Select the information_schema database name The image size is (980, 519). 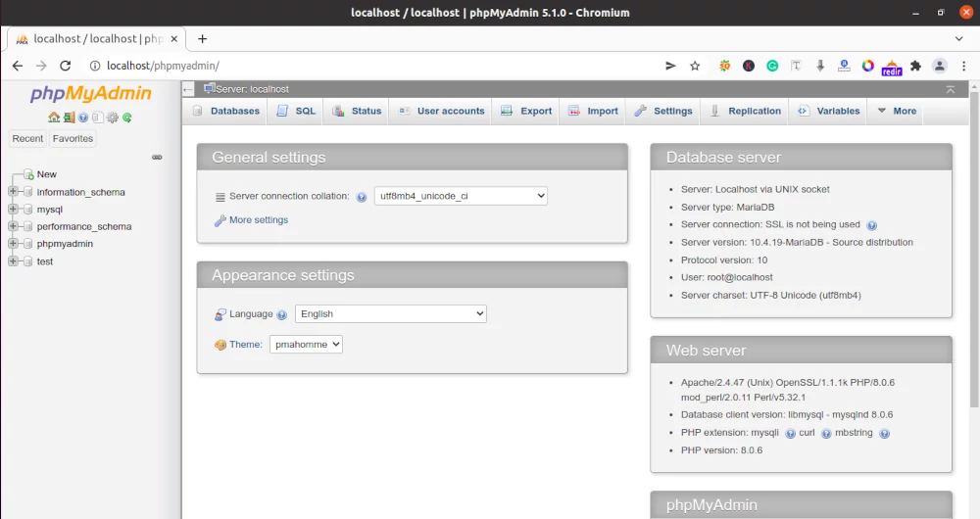click(80, 192)
